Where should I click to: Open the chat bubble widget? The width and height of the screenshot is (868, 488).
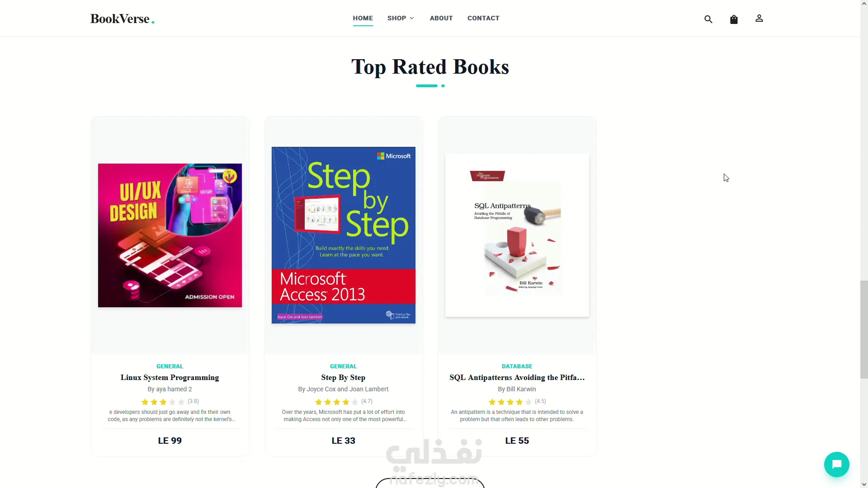click(x=836, y=464)
